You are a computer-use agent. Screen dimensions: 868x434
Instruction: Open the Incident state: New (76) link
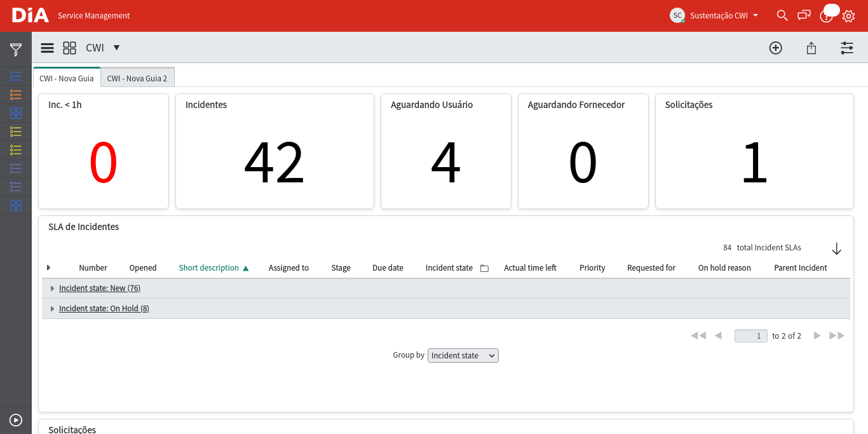coord(100,288)
